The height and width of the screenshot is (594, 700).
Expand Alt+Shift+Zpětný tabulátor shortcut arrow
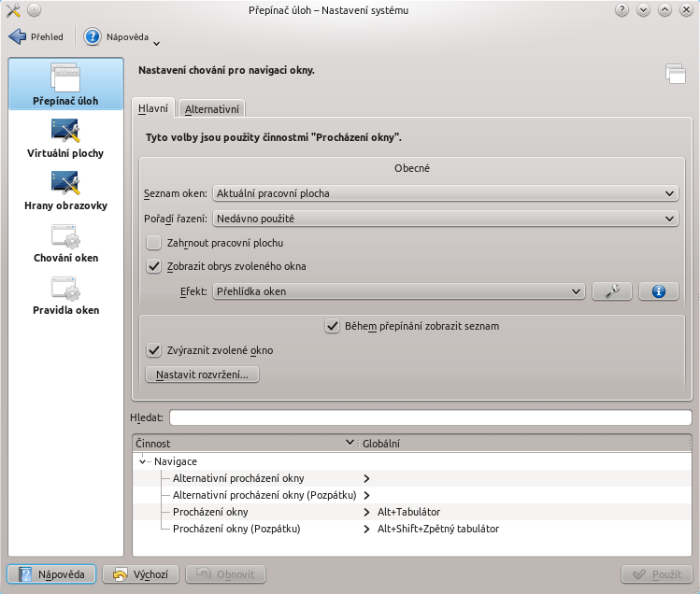(366, 529)
